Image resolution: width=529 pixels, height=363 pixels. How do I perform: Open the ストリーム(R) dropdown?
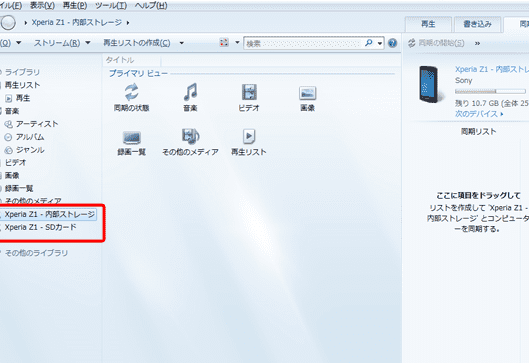tap(62, 43)
